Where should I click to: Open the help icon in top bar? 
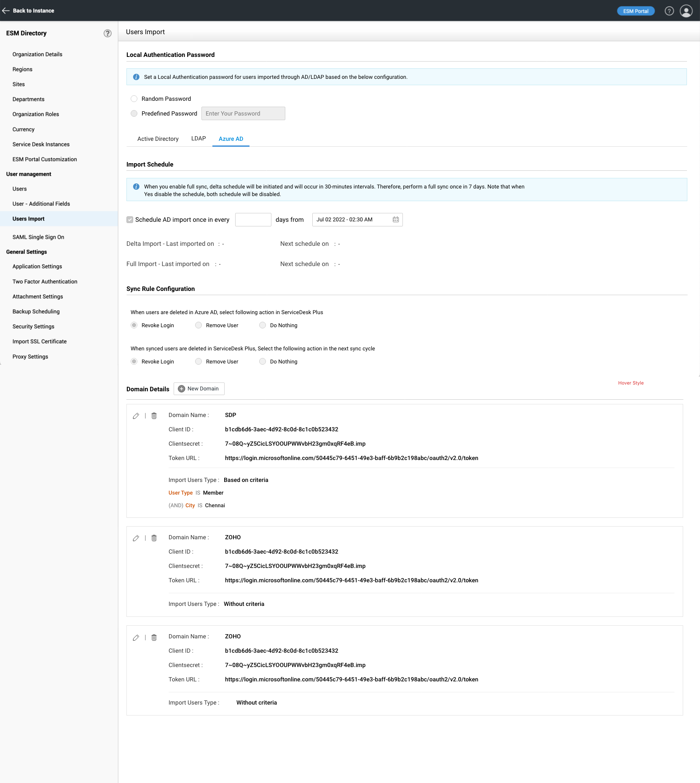click(669, 11)
